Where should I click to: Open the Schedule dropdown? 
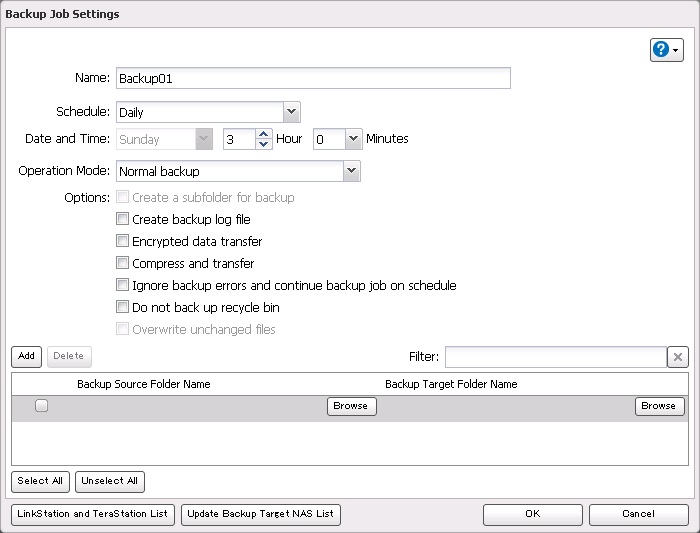292,112
